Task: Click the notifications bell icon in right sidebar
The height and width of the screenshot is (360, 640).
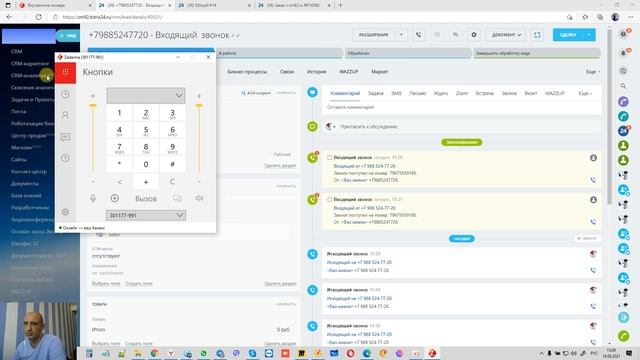Action: 623,53
